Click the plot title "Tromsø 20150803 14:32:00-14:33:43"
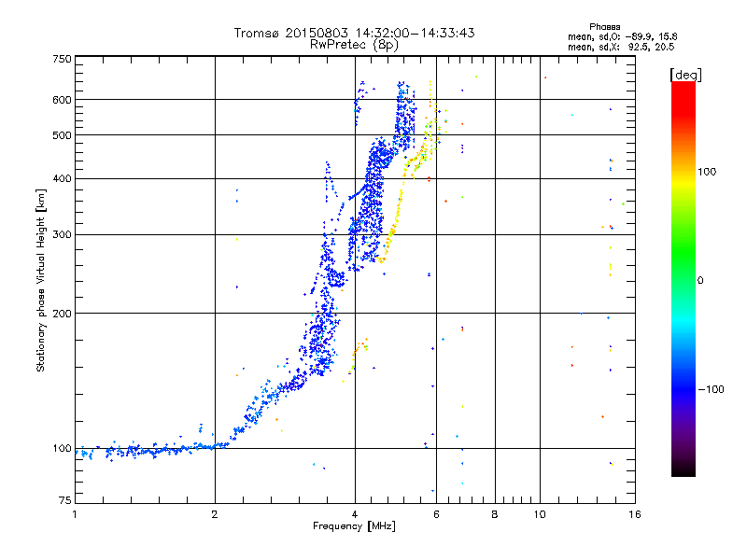The width and height of the screenshot is (747, 560). pos(354,33)
